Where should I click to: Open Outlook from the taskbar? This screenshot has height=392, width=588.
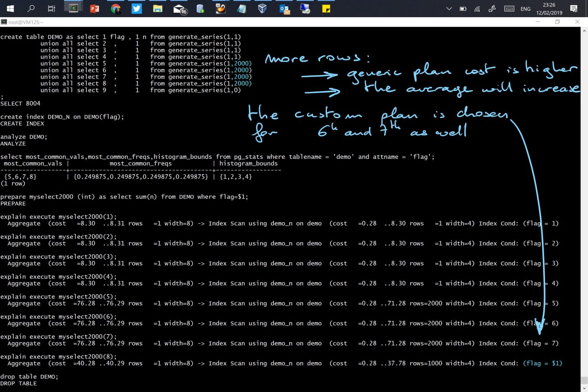pyautogui.click(x=284, y=9)
